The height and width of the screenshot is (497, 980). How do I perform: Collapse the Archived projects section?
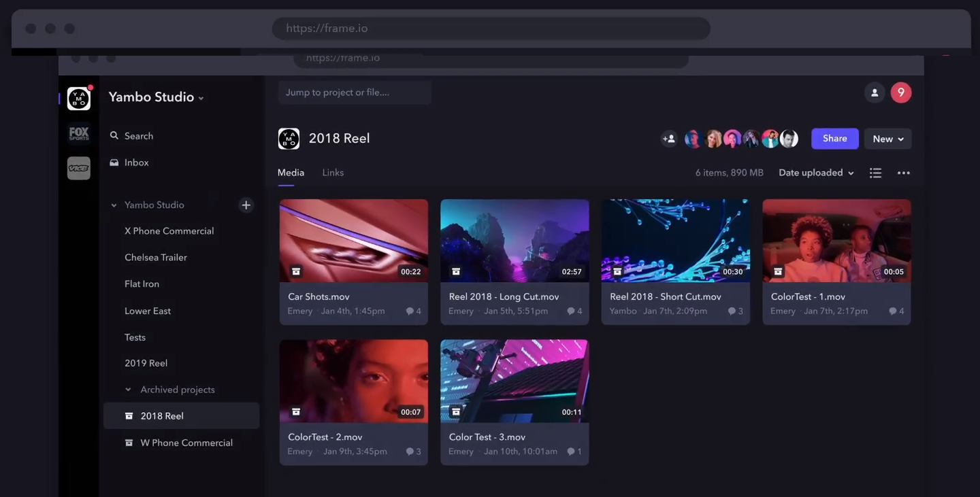pos(128,389)
